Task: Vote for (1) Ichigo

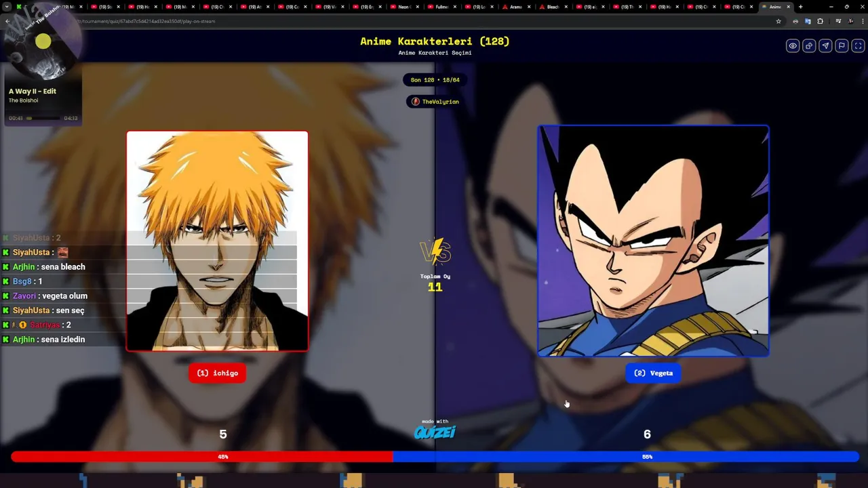Action: [217, 373]
